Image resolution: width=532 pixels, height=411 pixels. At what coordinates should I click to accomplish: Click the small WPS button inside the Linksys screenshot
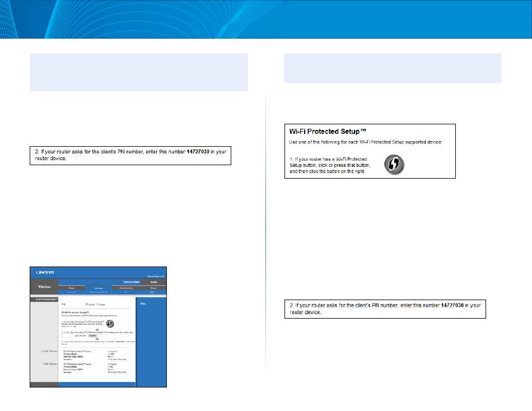click(110, 324)
